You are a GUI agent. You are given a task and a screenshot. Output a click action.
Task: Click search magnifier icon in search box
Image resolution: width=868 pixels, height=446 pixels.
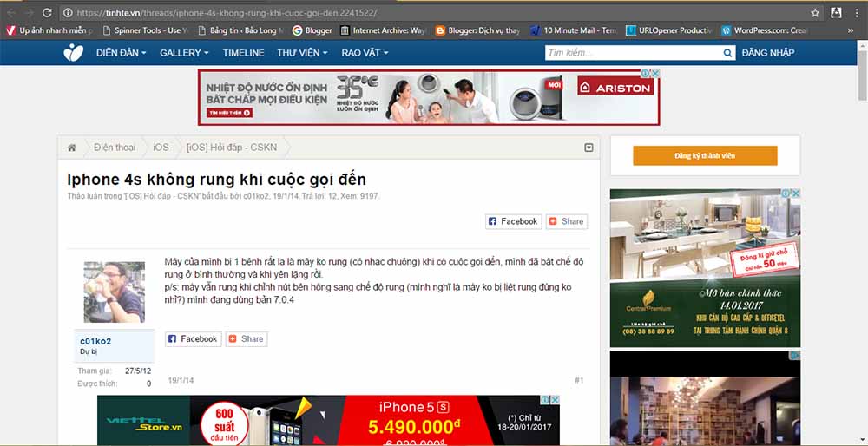(727, 53)
